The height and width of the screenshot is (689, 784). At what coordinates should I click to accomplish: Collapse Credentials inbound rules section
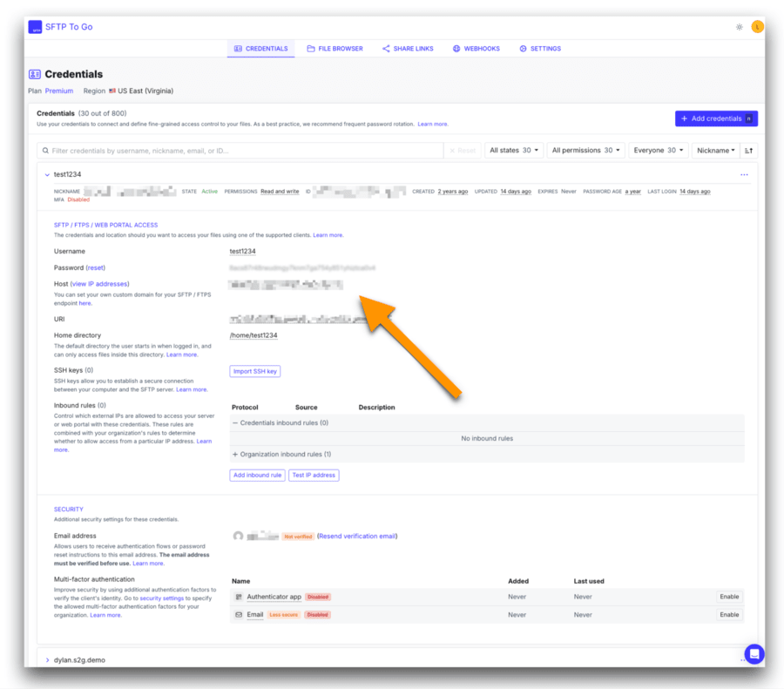click(235, 423)
